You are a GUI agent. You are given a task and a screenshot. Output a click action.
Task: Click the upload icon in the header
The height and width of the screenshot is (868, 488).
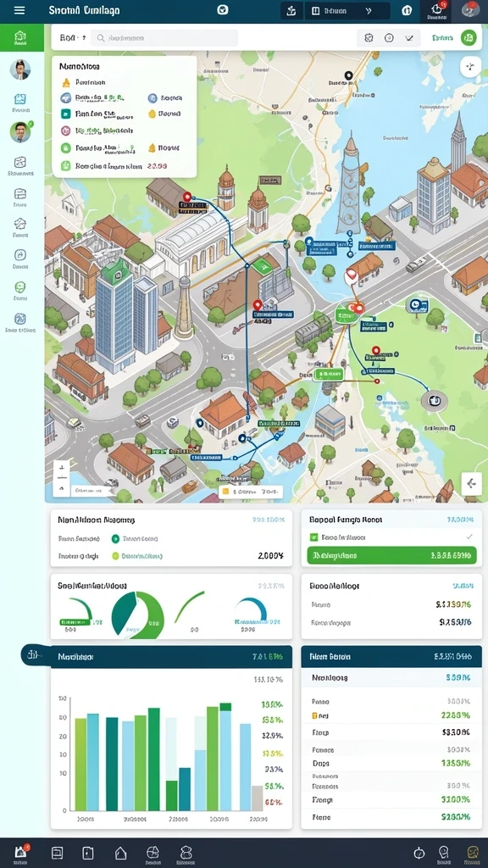(x=291, y=10)
